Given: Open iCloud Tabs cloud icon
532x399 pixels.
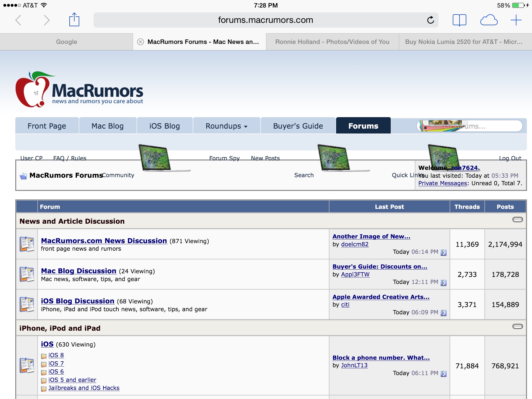Looking at the screenshot, I should pyautogui.click(x=489, y=20).
